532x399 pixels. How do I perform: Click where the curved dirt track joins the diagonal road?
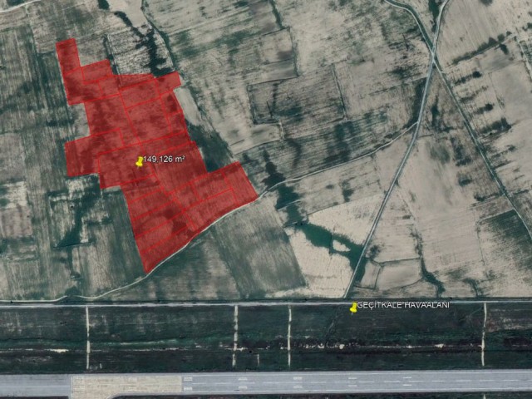coord(415,125)
